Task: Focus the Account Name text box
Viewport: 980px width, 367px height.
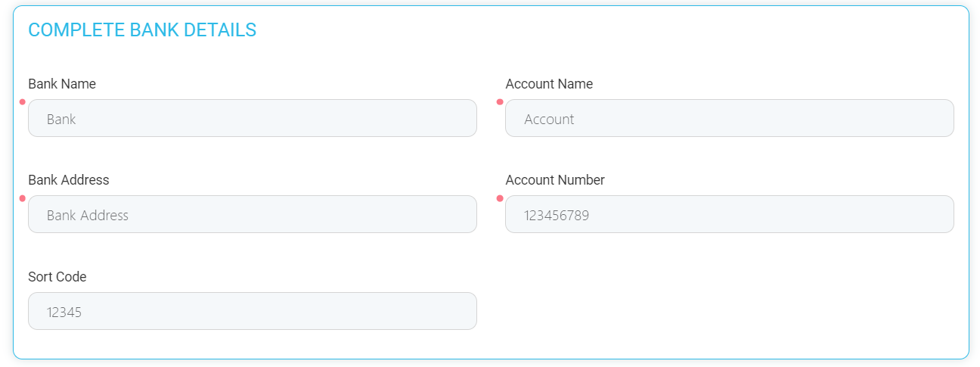Action: click(x=729, y=118)
